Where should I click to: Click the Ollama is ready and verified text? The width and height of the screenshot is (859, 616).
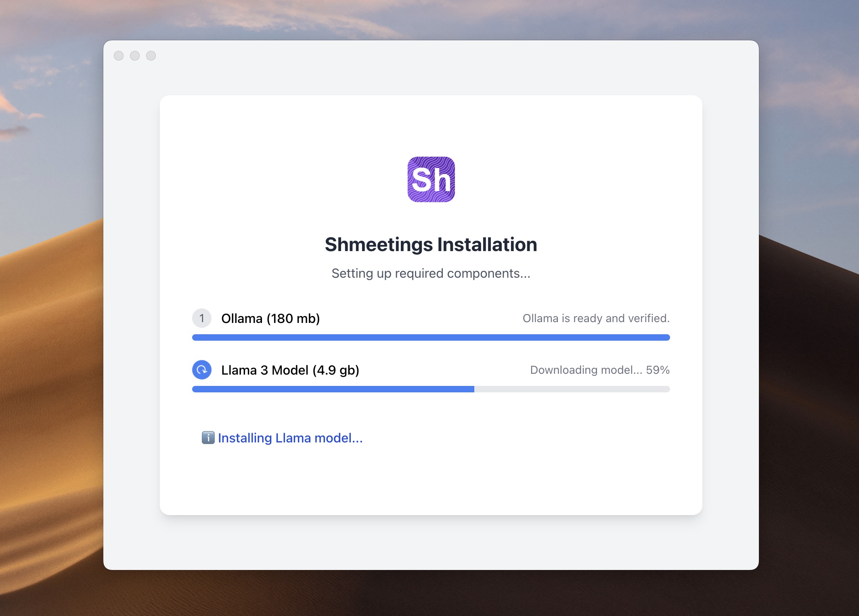596,318
